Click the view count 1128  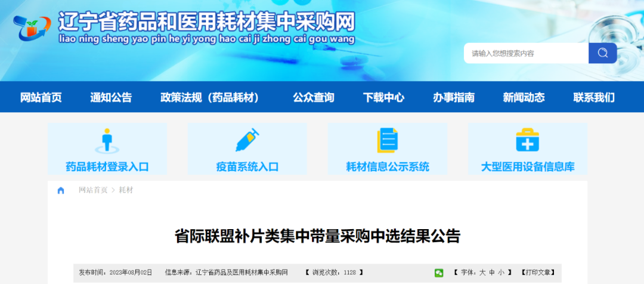[x=350, y=273]
